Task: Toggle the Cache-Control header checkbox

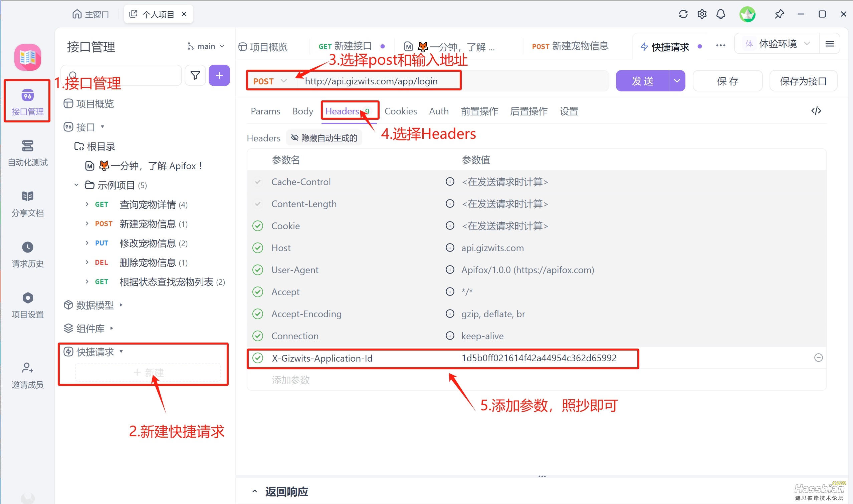Action: [x=258, y=182]
